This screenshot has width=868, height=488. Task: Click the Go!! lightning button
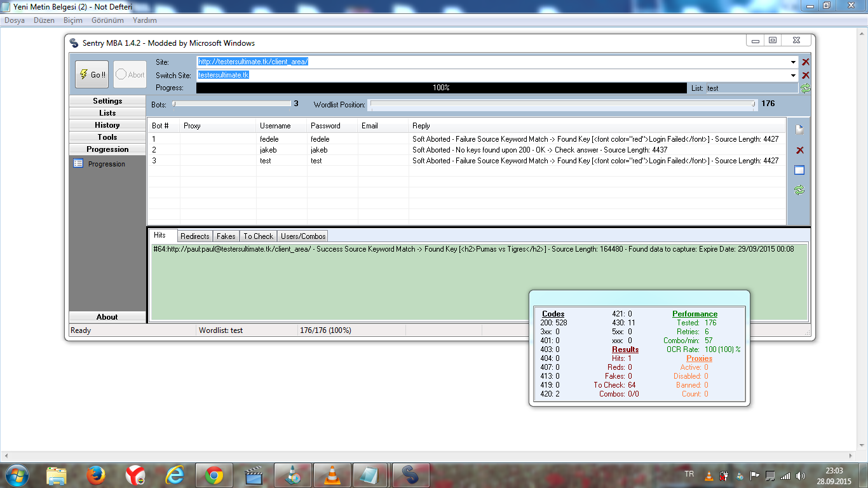(x=92, y=74)
